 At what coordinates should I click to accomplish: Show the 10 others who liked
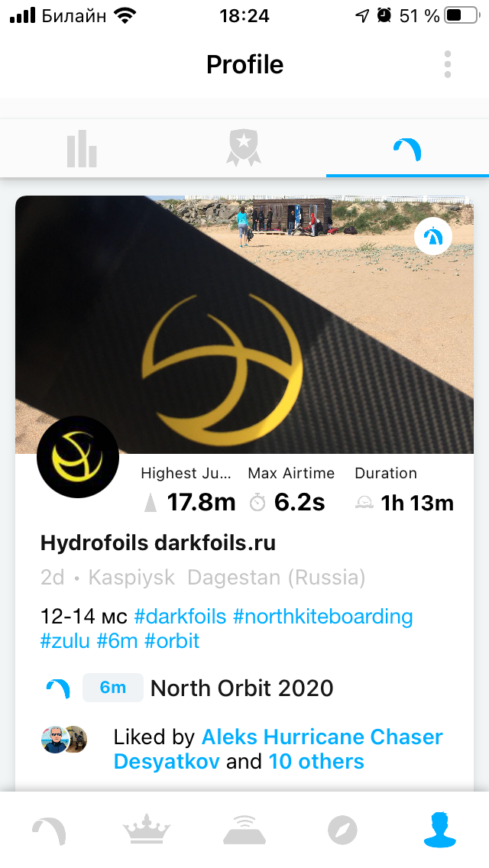[x=316, y=762]
